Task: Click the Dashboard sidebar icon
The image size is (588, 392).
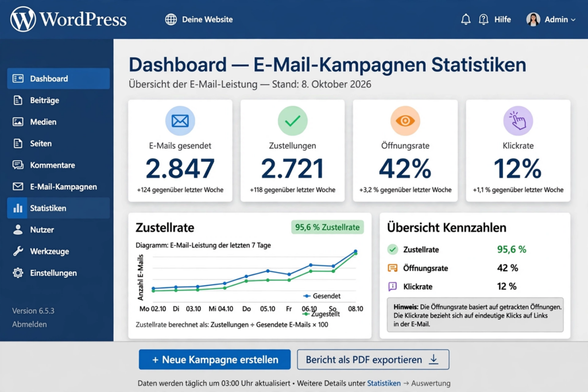Action: tap(18, 78)
